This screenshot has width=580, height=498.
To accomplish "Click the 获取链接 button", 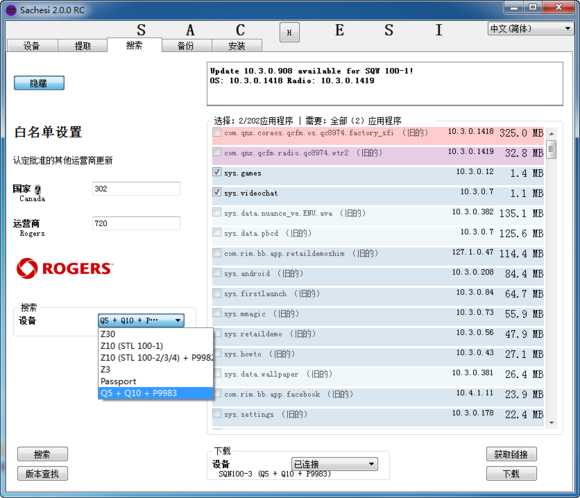I will [x=512, y=454].
